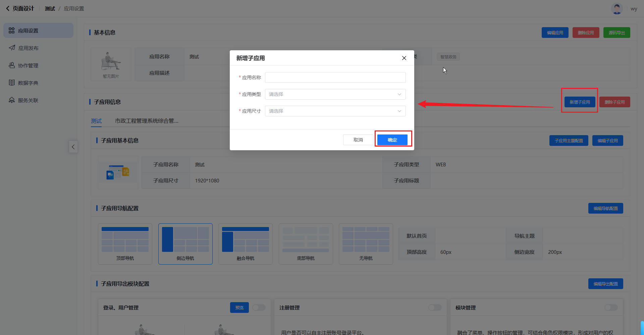Open 协作管理 from the sidebar
Image resolution: width=644 pixels, height=335 pixels.
[28, 65]
